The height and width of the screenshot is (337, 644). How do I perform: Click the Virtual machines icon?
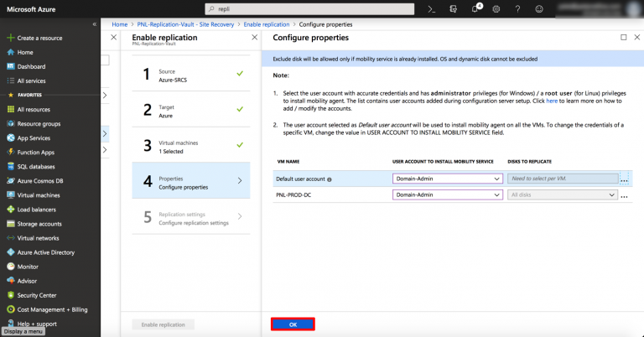tap(11, 195)
